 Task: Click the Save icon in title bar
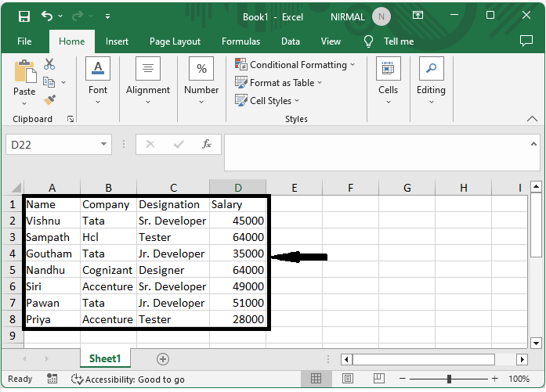[x=24, y=16]
